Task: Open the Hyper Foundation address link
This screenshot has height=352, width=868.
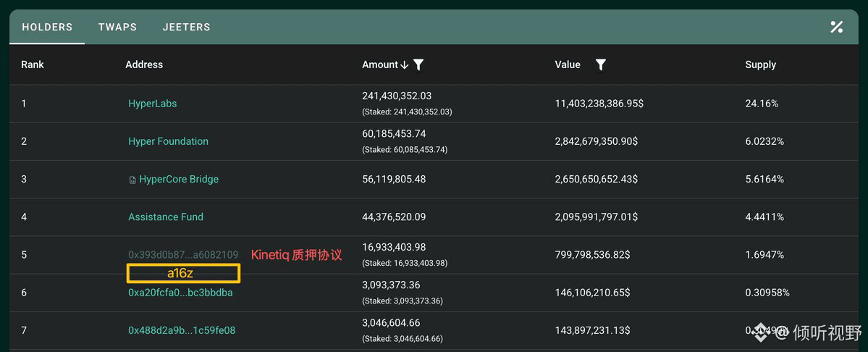Action: pos(168,141)
